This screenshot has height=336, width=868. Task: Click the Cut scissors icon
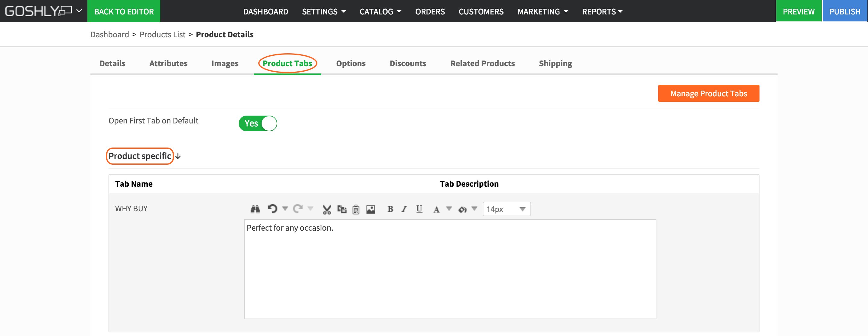326,210
